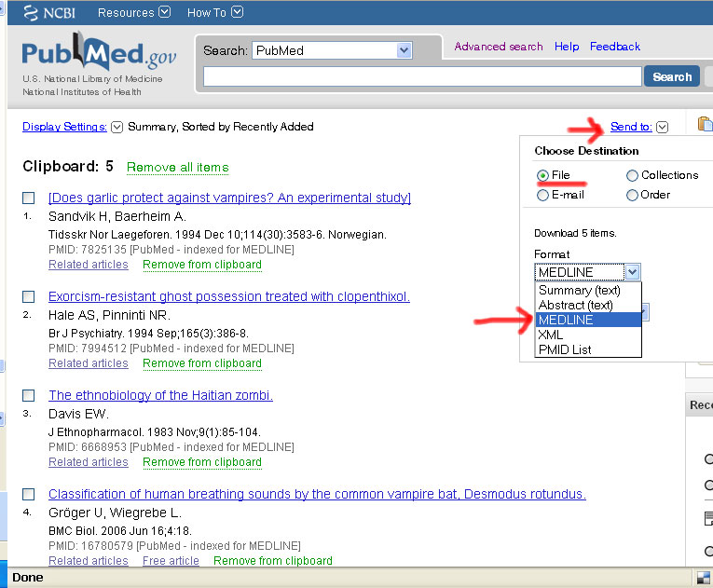This screenshot has width=713, height=588.
Task: Check the Haitian zombi article checkbox
Action: (x=28, y=395)
